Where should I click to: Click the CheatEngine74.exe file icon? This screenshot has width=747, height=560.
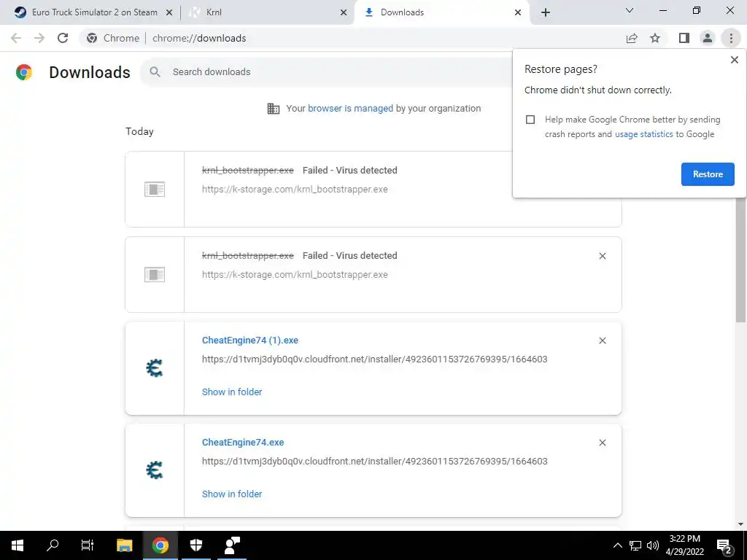[155, 470]
